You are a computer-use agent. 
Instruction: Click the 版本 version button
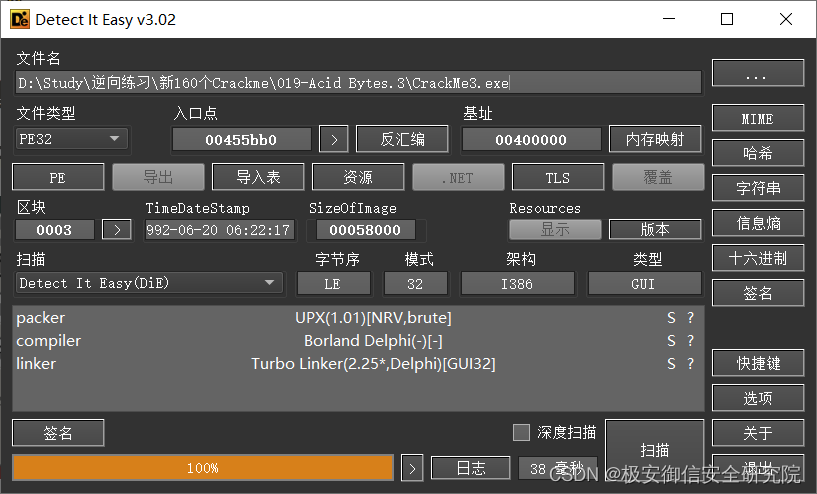coord(655,229)
